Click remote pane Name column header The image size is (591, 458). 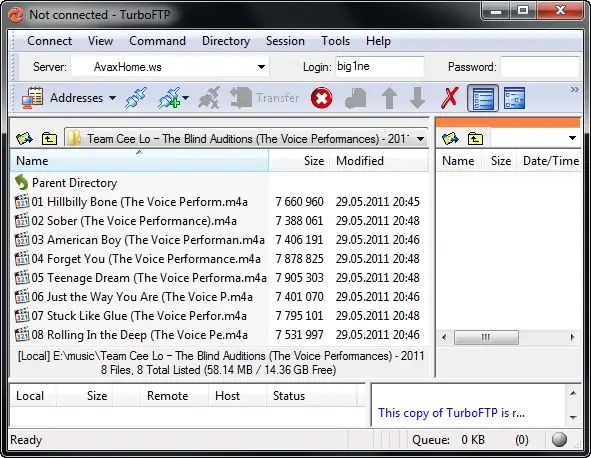(x=458, y=161)
